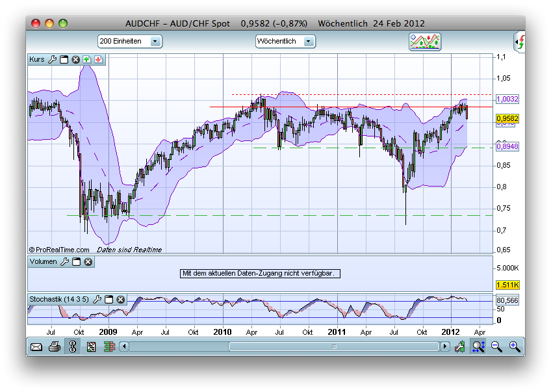Click the data not available notice box
This screenshot has width=551, height=392.
pyautogui.click(x=260, y=273)
